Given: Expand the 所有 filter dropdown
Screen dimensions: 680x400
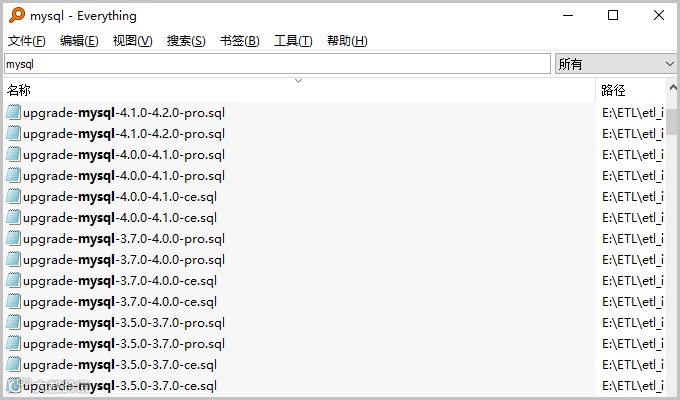Looking at the screenshot, I should click(x=615, y=64).
